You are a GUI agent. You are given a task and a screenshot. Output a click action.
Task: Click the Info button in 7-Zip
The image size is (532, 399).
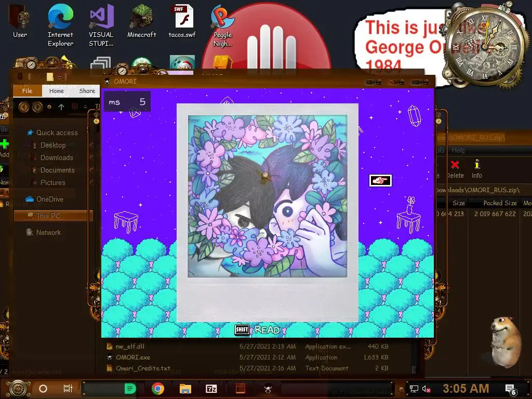coord(477,170)
